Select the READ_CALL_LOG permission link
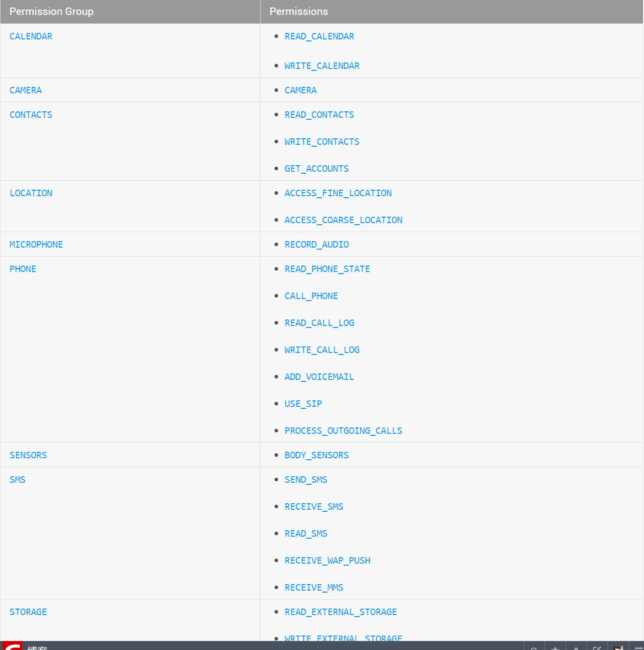 (320, 323)
